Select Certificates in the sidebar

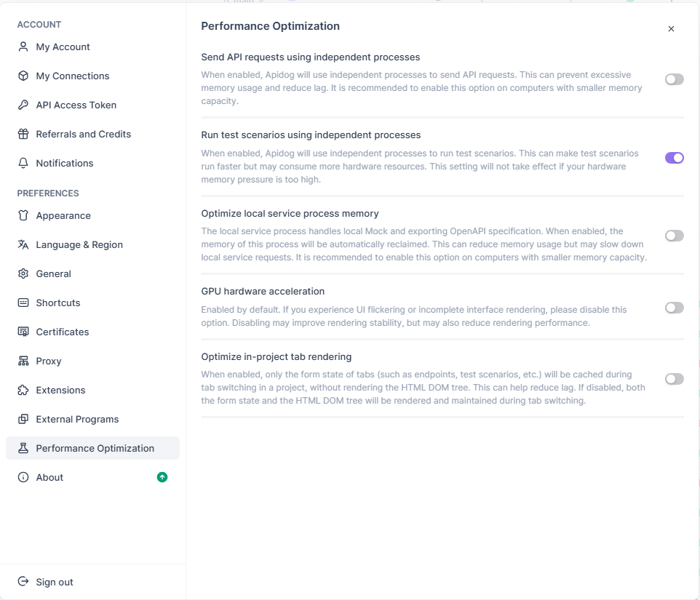click(x=62, y=332)
